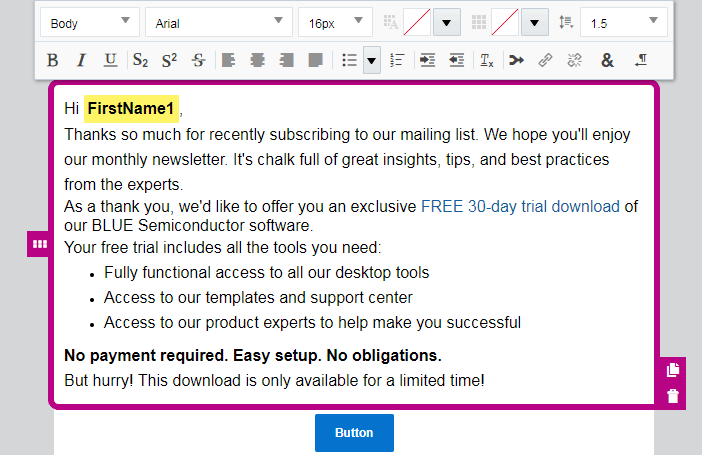Open background color dropdown arrow
This screenshot has width=702, height=455.
534,22
